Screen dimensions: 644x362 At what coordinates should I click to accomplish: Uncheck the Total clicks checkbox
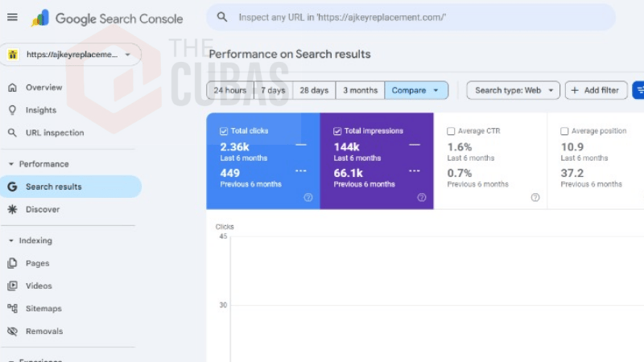coord(224,131)
